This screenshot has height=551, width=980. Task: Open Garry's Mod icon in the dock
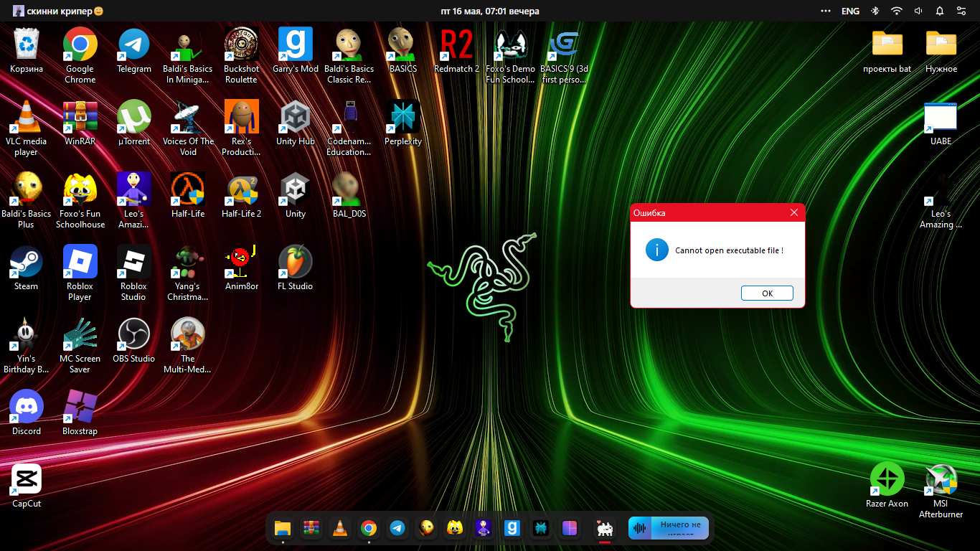pos(512,529)
